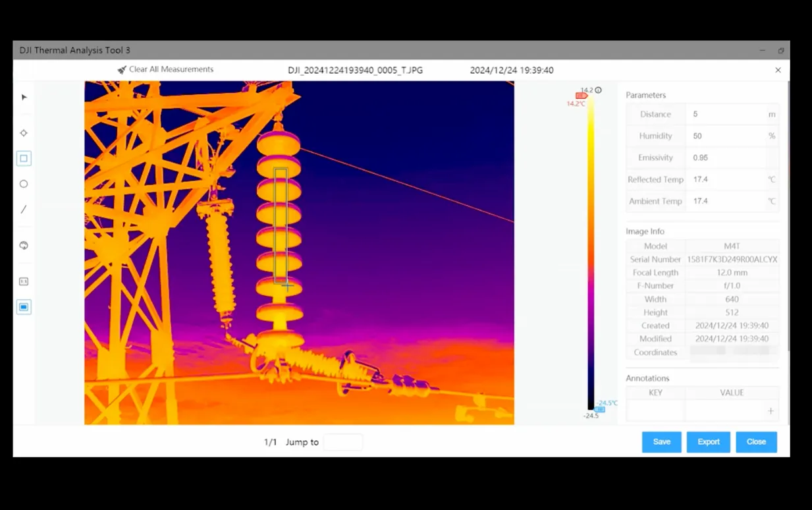Edit the Emissivity value field

(x=724, y=158)
